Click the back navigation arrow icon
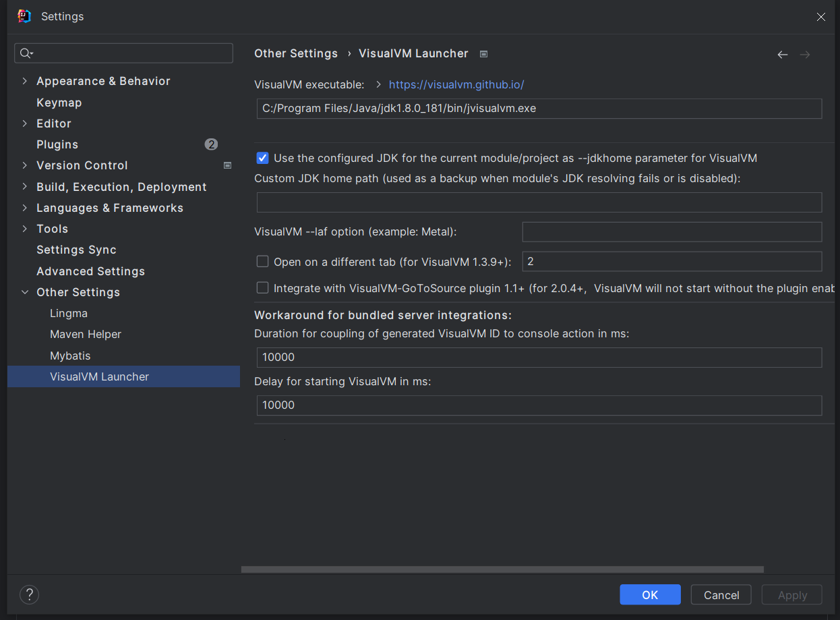This screenshot has height=620, width=840. click(x=782, y=55)
